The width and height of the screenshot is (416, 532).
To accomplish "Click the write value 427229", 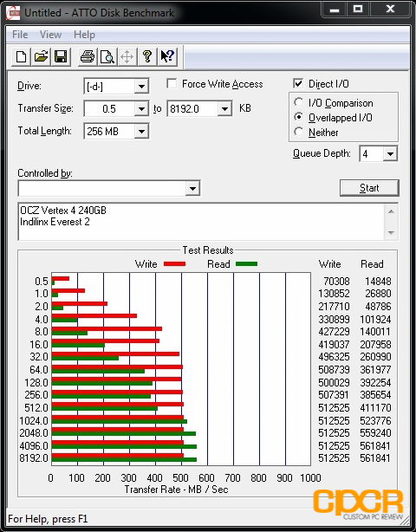I will [334, 332].
